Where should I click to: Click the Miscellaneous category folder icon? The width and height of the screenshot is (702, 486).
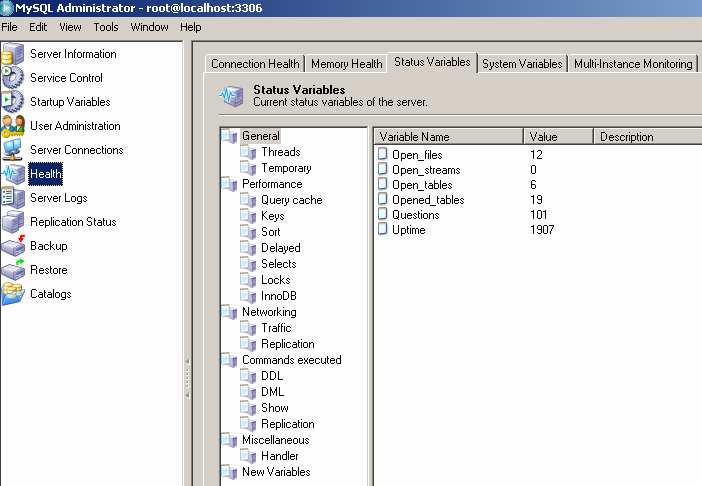tap(229, 440)
